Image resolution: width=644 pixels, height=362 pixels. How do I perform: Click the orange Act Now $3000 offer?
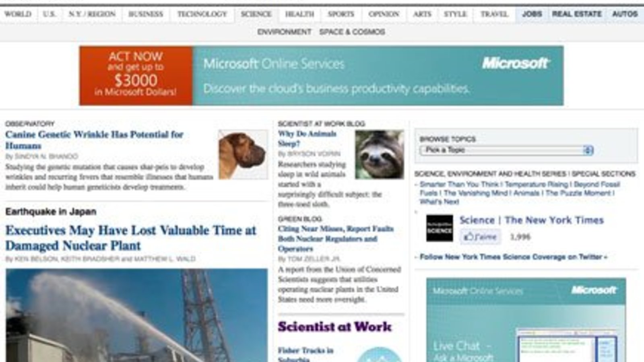tap(136, 76)
